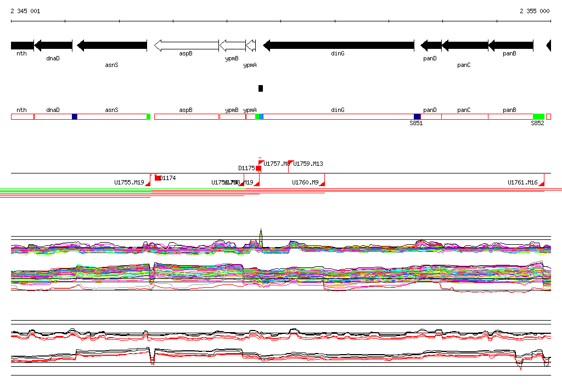Select the U1757.M8 marker flag

(x=261, y=163)
